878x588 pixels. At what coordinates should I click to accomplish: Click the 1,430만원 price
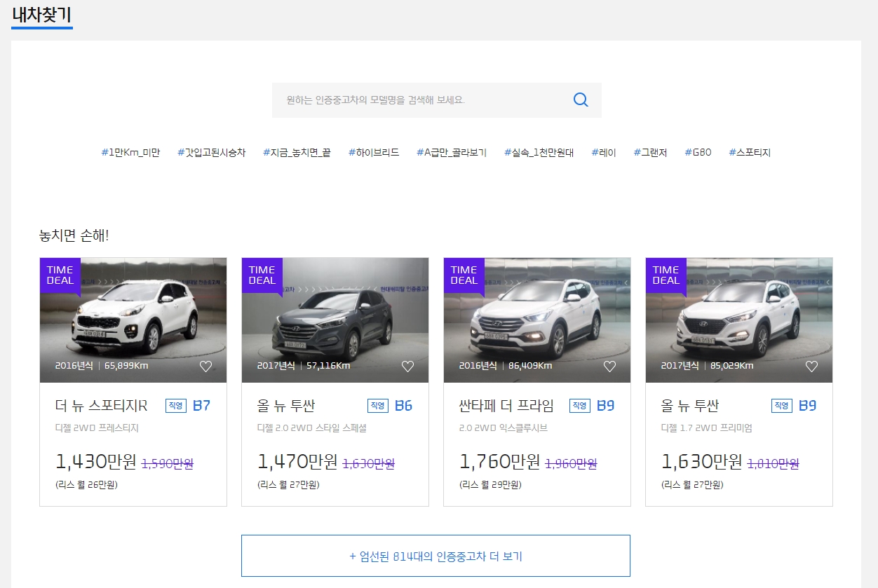[96, 461]
